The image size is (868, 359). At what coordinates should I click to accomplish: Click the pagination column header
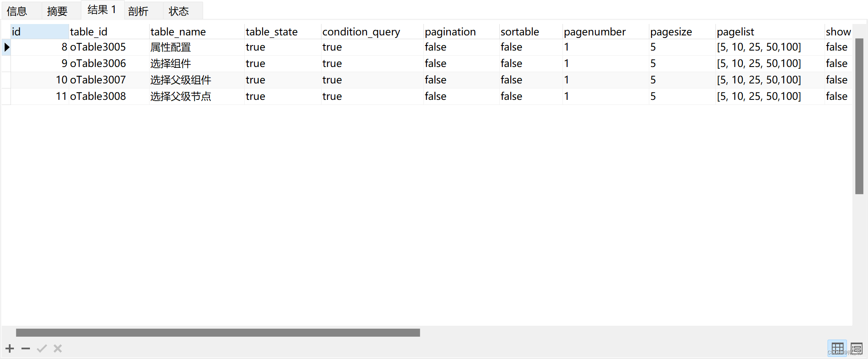click(461, 32)
